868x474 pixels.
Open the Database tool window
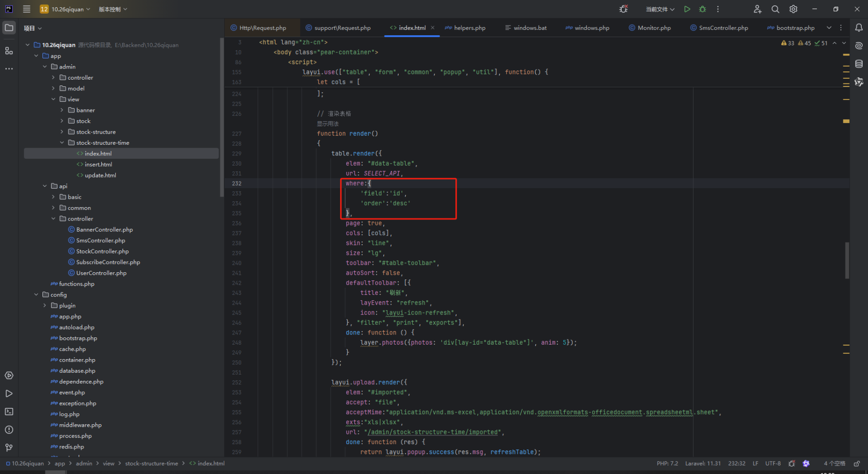[x=859, y=64]
